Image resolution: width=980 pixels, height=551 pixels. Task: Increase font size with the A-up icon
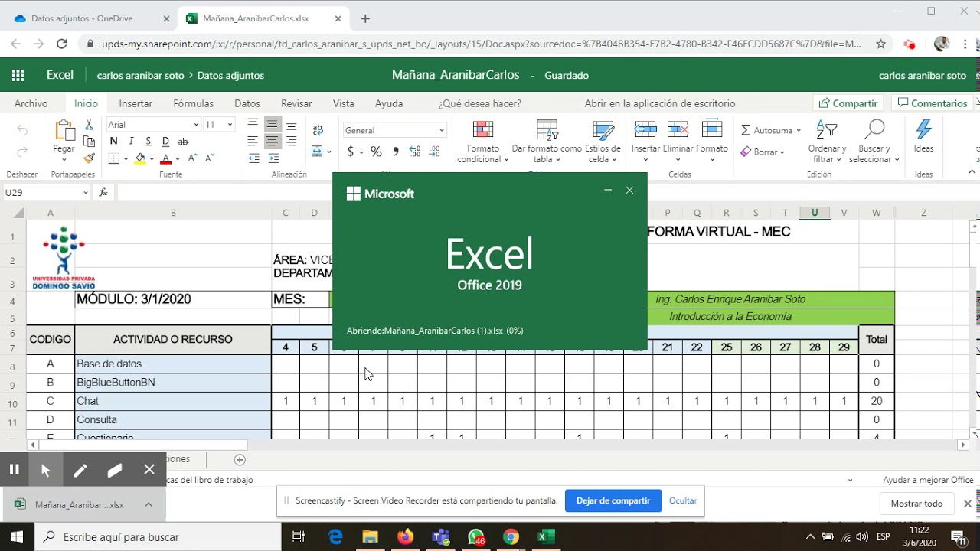(192, 159)
